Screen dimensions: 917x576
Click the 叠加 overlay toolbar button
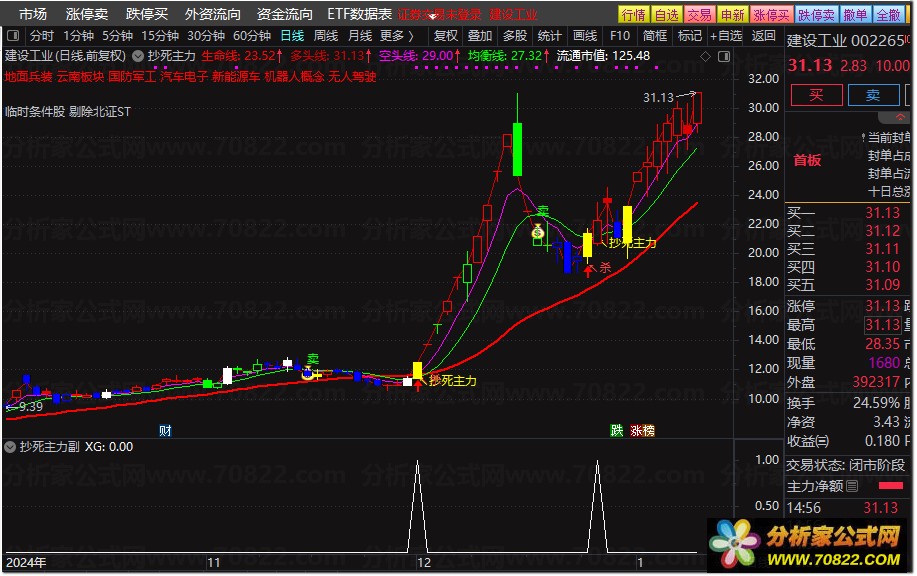point(480,36)
